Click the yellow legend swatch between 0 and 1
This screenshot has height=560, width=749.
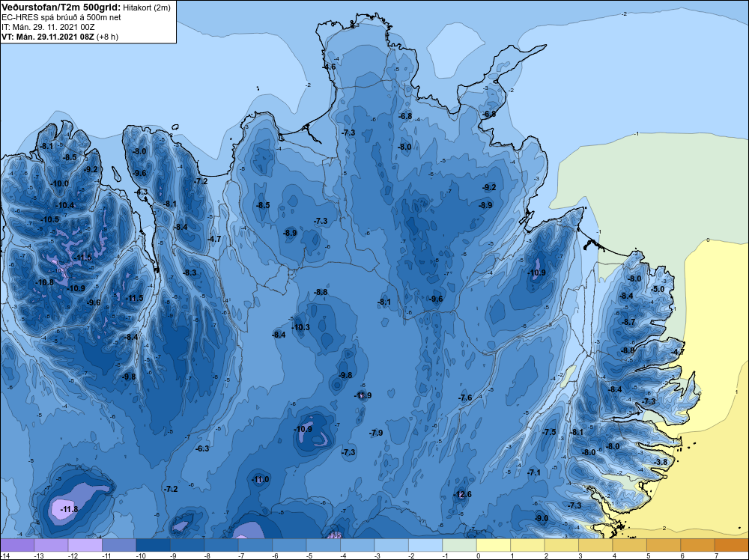point(494,545)
